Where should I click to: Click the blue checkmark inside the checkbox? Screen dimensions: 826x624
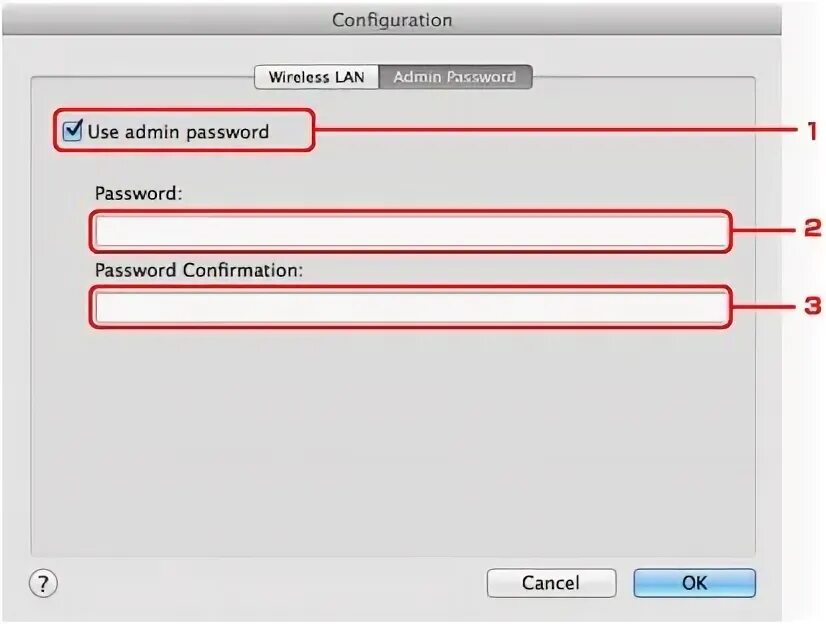(x=74, y=128)
